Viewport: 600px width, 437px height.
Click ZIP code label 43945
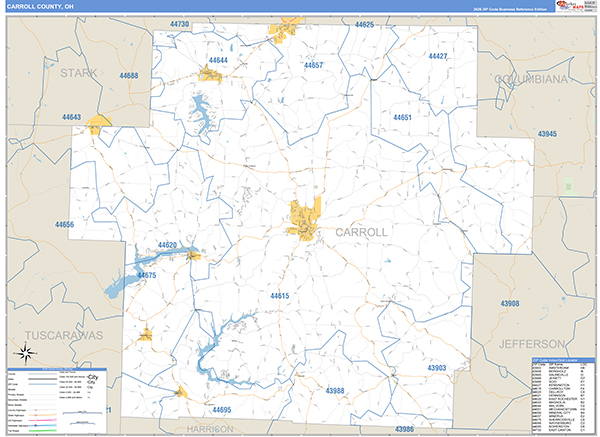(x=547, y=134)
